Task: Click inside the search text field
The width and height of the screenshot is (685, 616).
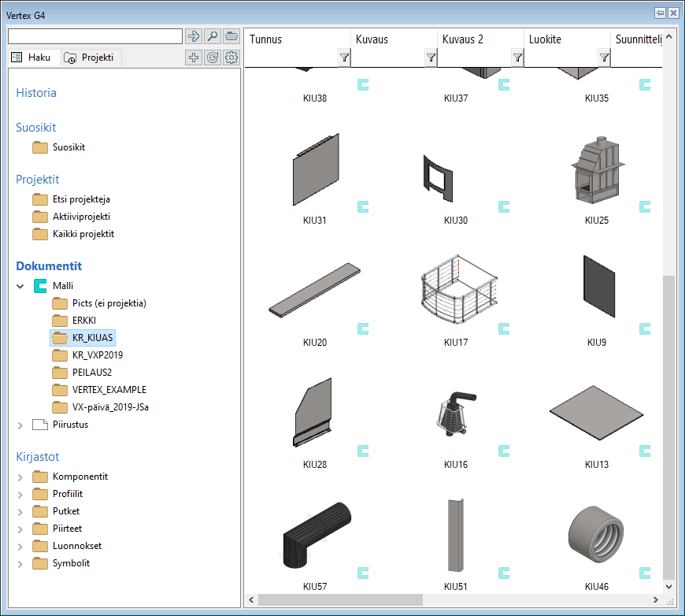Action: click(94, 36)
